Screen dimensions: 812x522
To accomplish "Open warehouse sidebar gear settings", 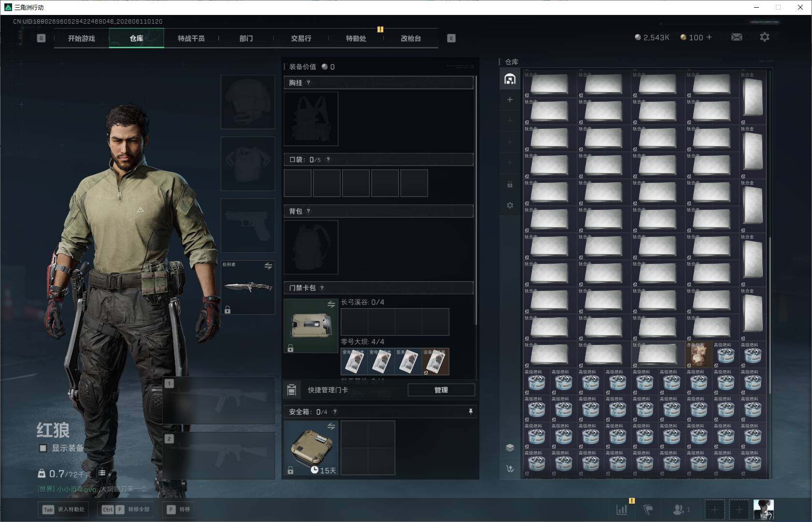I will coord(510,206).
